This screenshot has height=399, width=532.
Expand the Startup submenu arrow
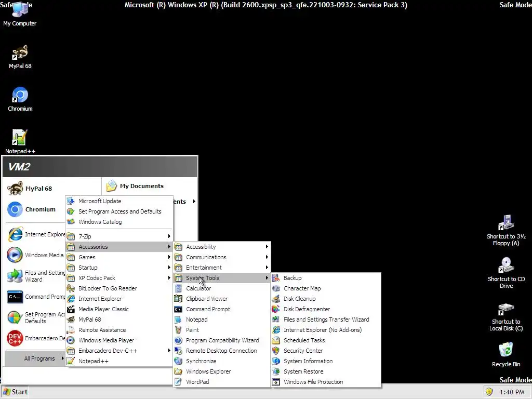coord(169,268)
